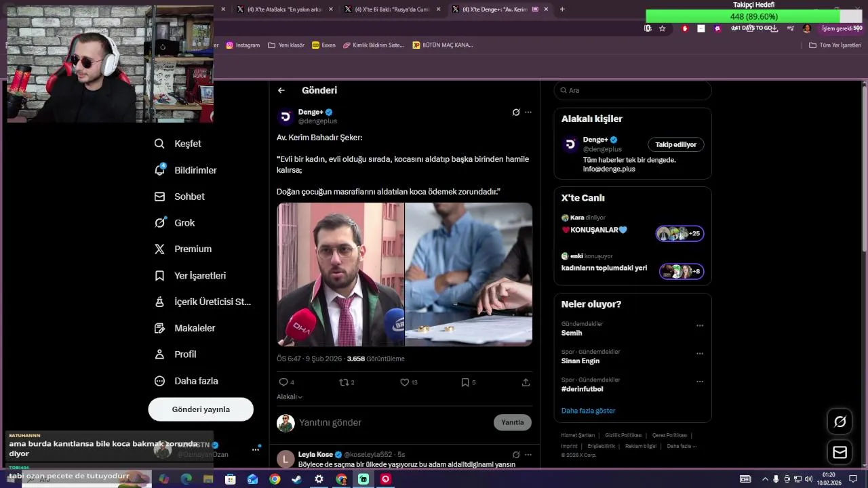Open the trending topic Semih
Screen dimensions: 868x488
pos(572,333)
